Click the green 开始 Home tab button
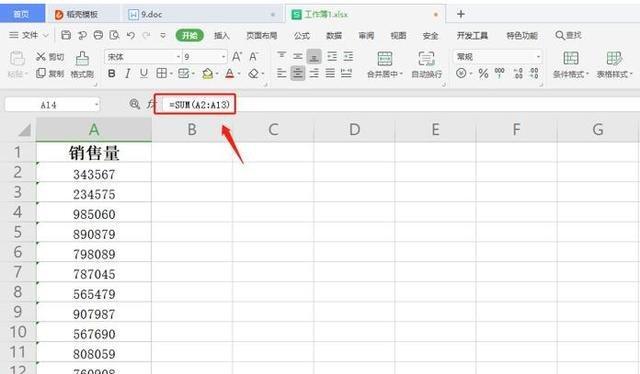This screenshot has height=374, width=640. pos(189,36)
